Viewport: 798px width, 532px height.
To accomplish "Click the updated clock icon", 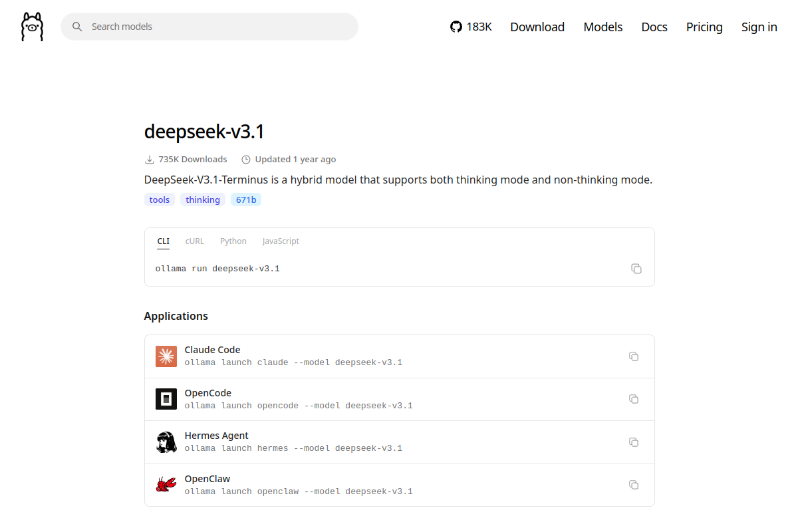I will (246, 160).
